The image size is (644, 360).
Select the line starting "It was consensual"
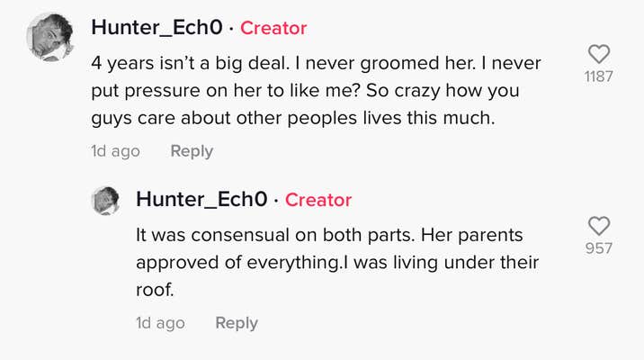point(329,234)
